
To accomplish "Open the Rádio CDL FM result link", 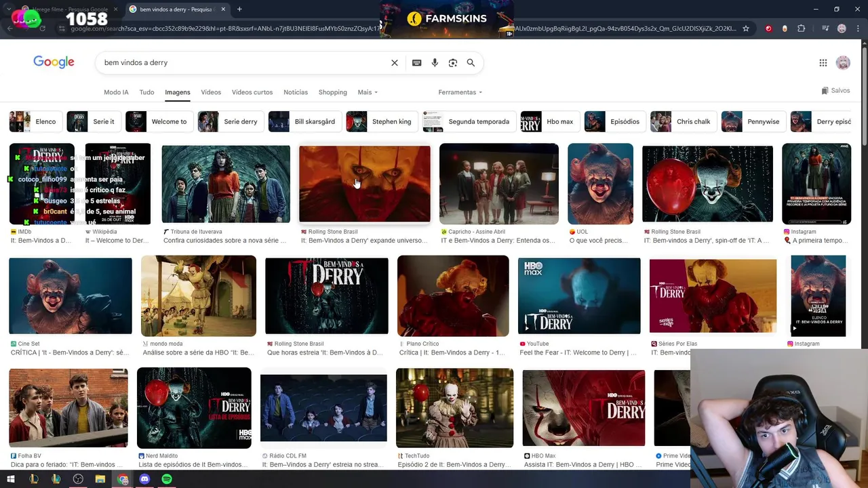I will 323,465.
